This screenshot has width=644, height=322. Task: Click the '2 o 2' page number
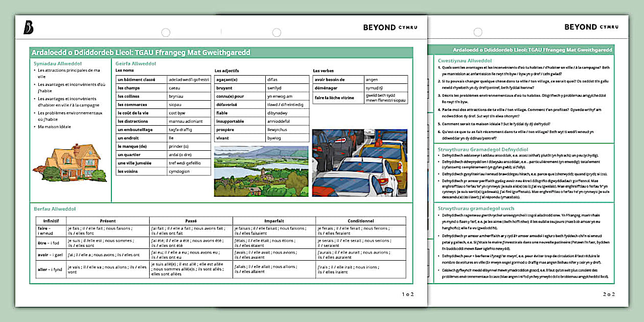tap(609, 294)
